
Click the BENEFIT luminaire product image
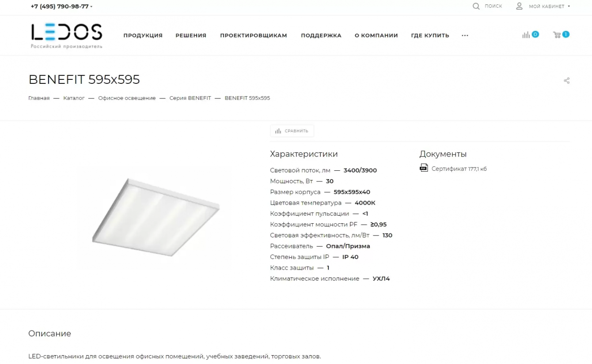[156, 217]
